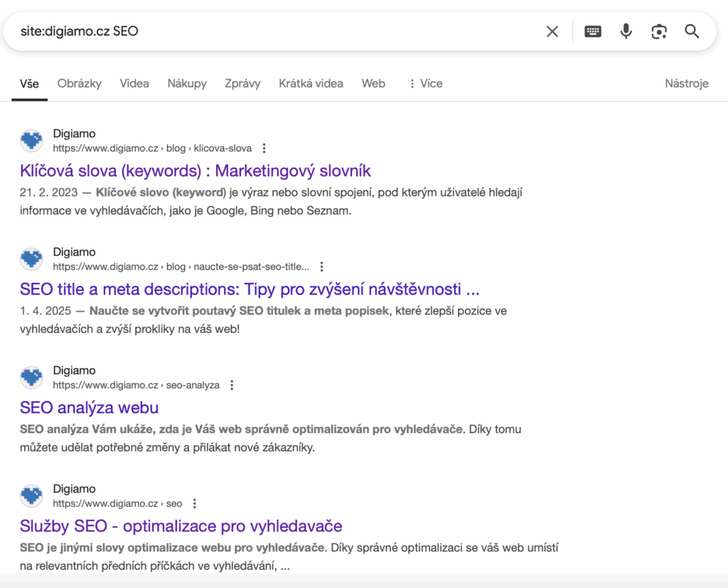Viewport: 728px width, 588px height.
Task: Select the Krátká videa tab
Action: point(311,84)
